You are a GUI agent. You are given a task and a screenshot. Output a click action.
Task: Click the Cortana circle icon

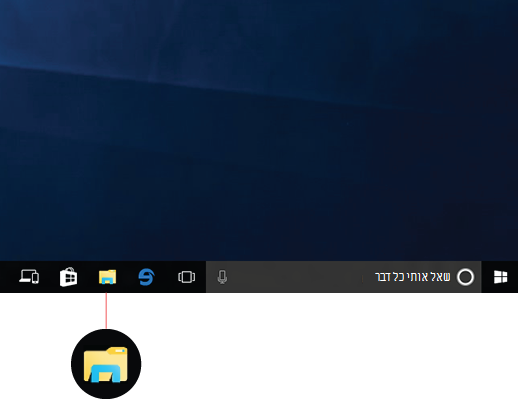point(465,277)
